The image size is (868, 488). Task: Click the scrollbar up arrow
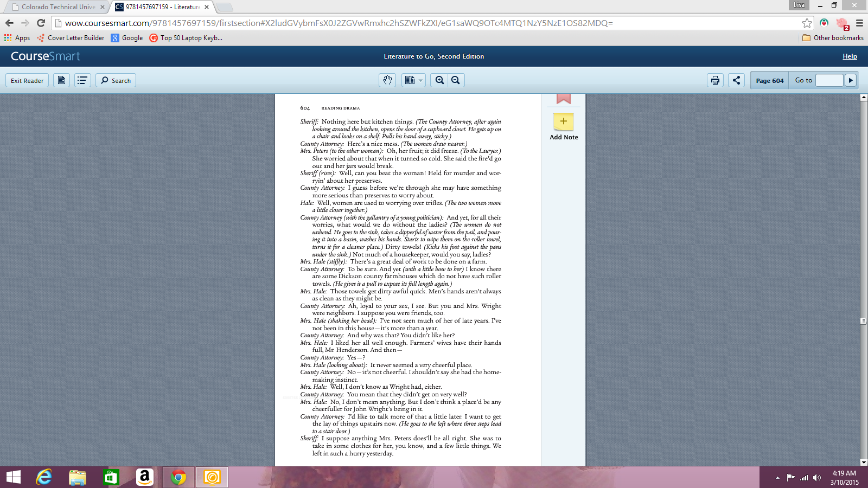coord(864,98)
